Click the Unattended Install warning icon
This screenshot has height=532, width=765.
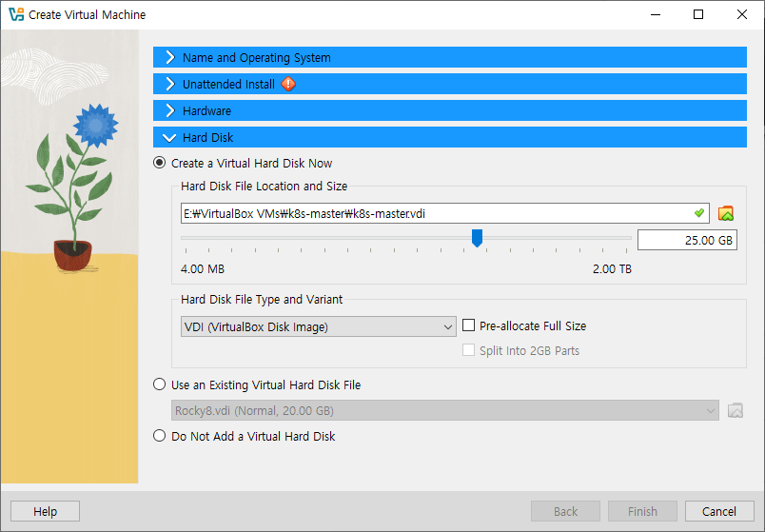288,84
